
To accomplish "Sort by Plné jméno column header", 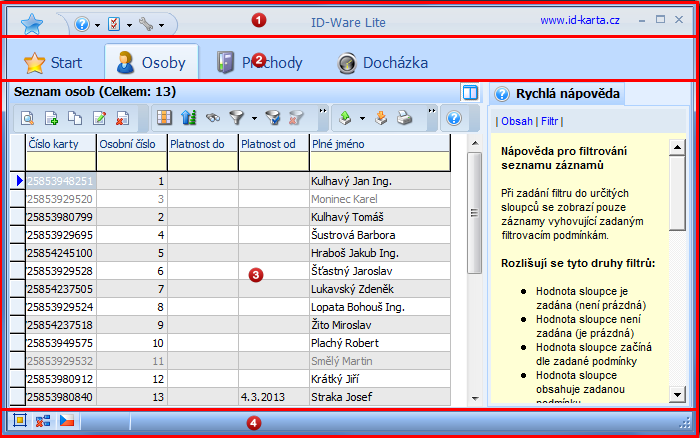I will click(380, 144).
